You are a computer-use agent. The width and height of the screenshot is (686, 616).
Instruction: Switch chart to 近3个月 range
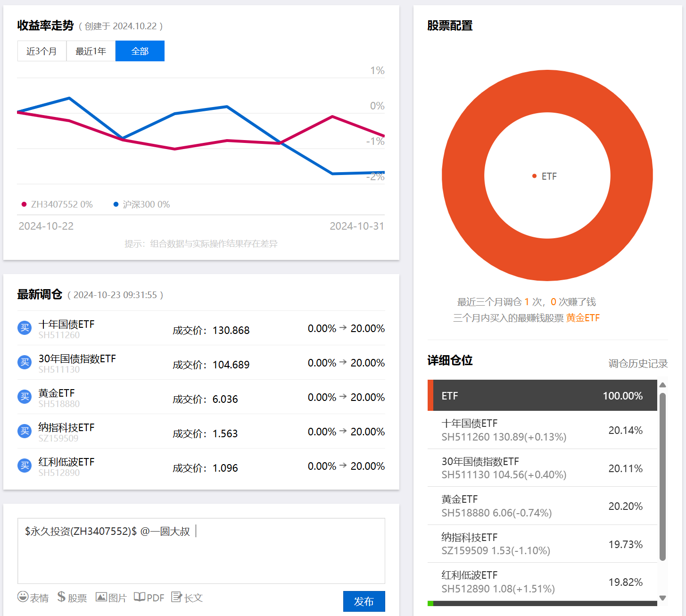(42, 51)
